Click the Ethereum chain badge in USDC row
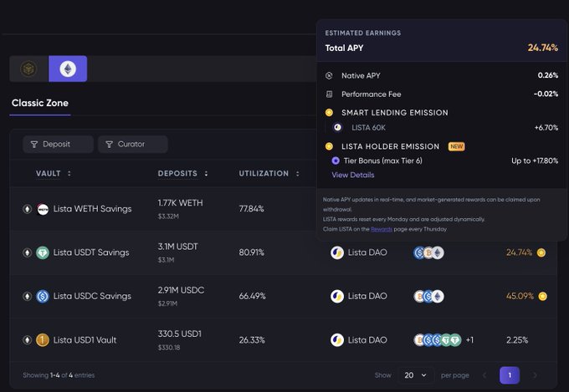Image resolution: width=569 pixels, height=392 pixels. pos(28,296)
